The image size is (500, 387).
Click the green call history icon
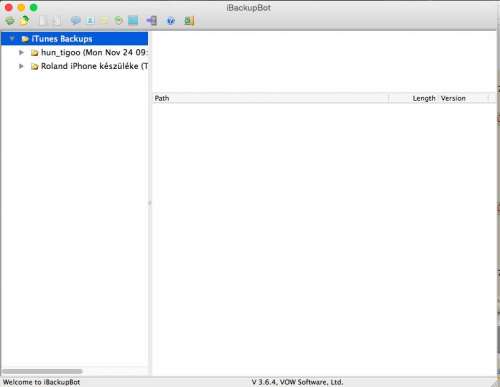click(x=119, y=21)
